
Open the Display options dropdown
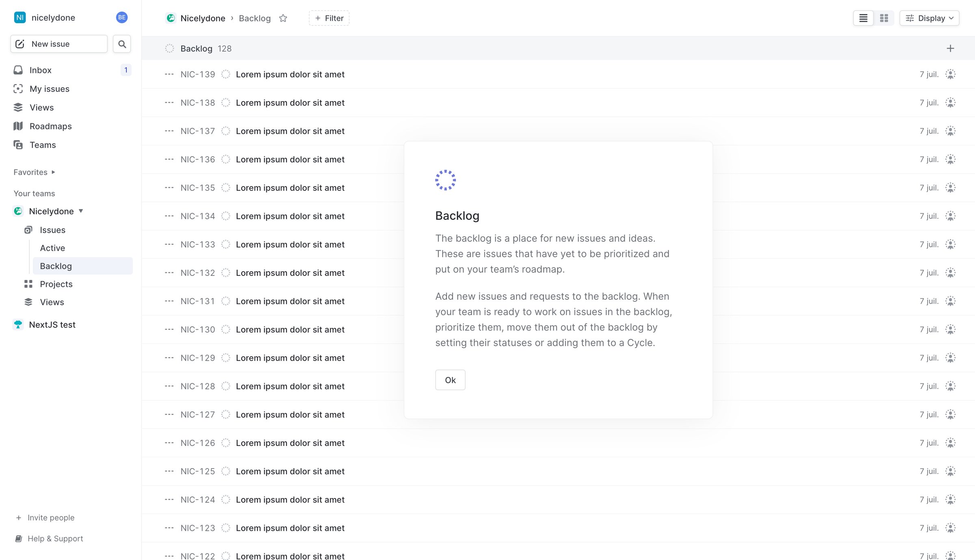[929, 18]
